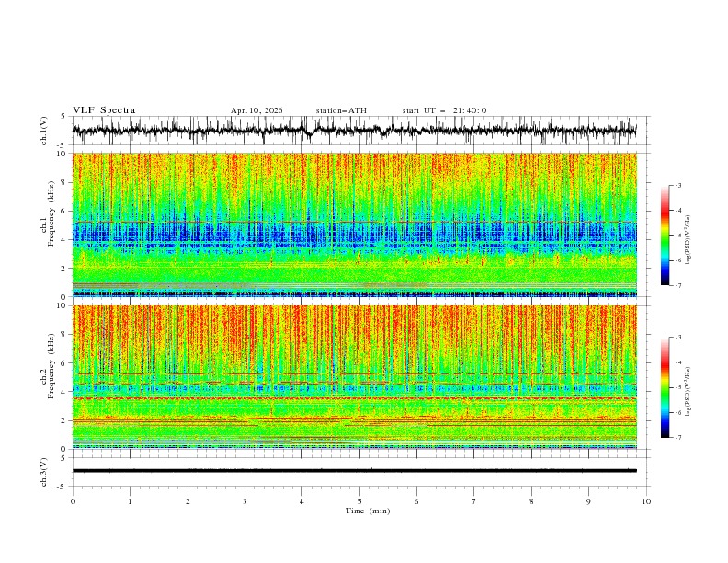Click the ch.2 color bar "log(PSD)(V²/Hz)" label

688,392
